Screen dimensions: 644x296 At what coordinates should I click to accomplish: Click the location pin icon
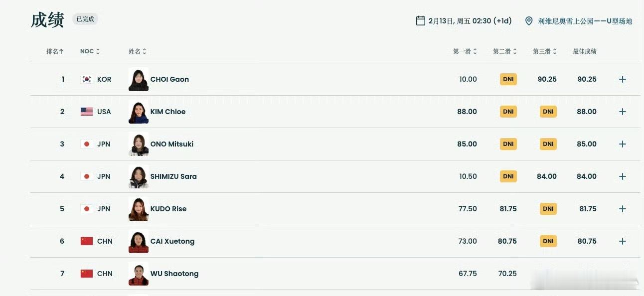click(529, 21)
